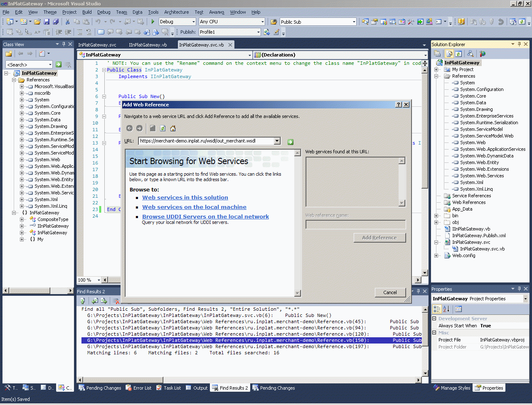Expand the Web.config node in Solution Explorer
Image resolution: width=532 pixels, height=405 pixels.
[x=436, y=255]
